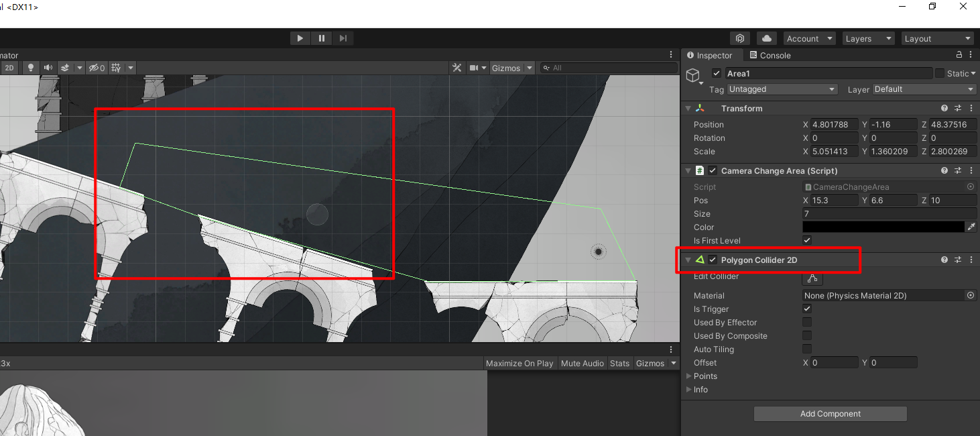Open Scene Gizmos dropdown arrow

[530, 68]
